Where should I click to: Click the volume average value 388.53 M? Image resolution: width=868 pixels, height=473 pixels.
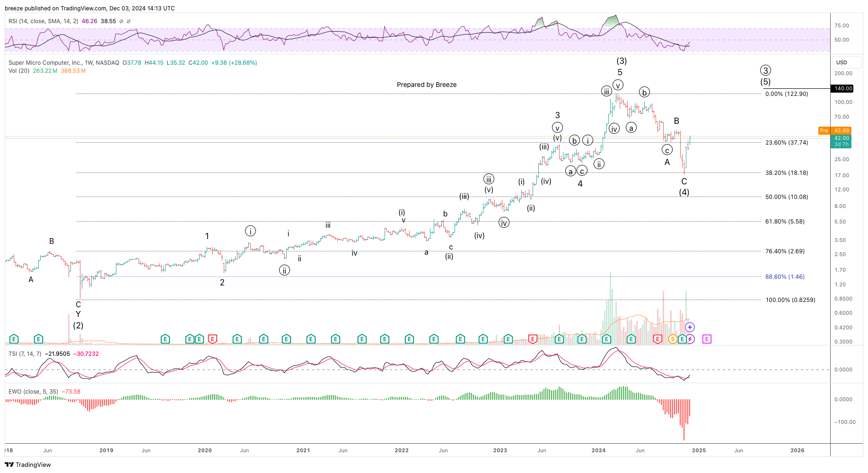(x=73, y=71)
